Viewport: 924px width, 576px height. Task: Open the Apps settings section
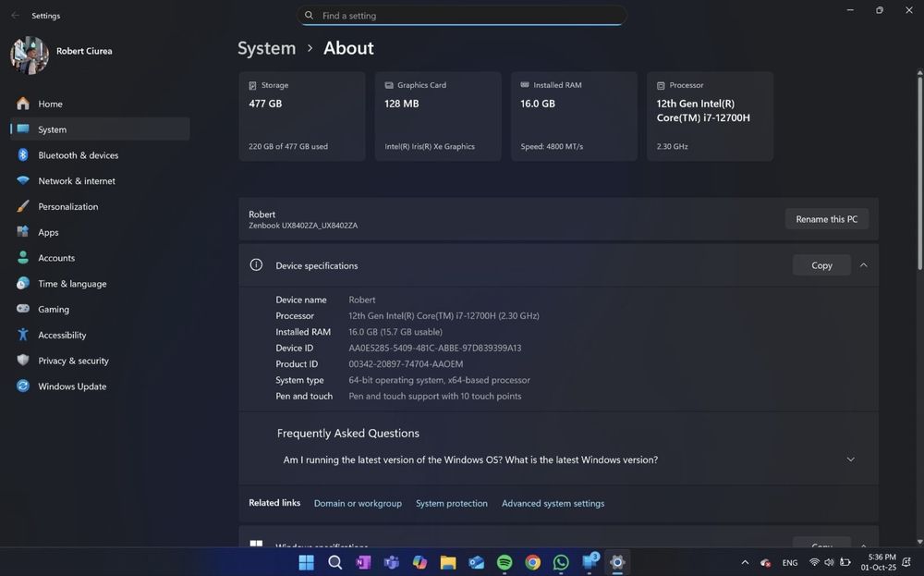pos(100,232)
